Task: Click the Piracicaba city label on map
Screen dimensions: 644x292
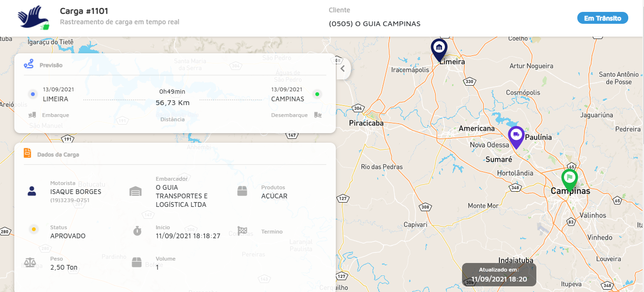Action: pos(366,123)
